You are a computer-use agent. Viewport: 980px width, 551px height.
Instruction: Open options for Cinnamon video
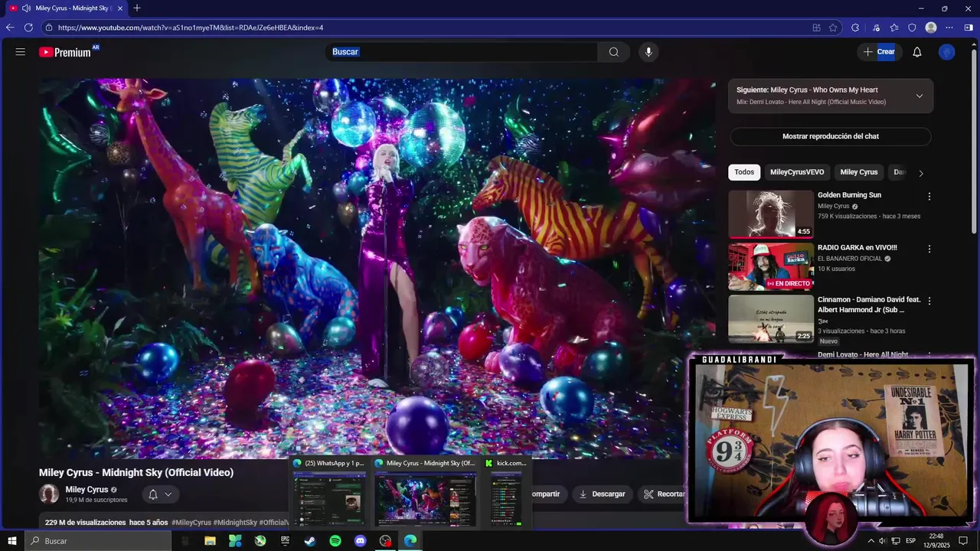pos(929,301)
